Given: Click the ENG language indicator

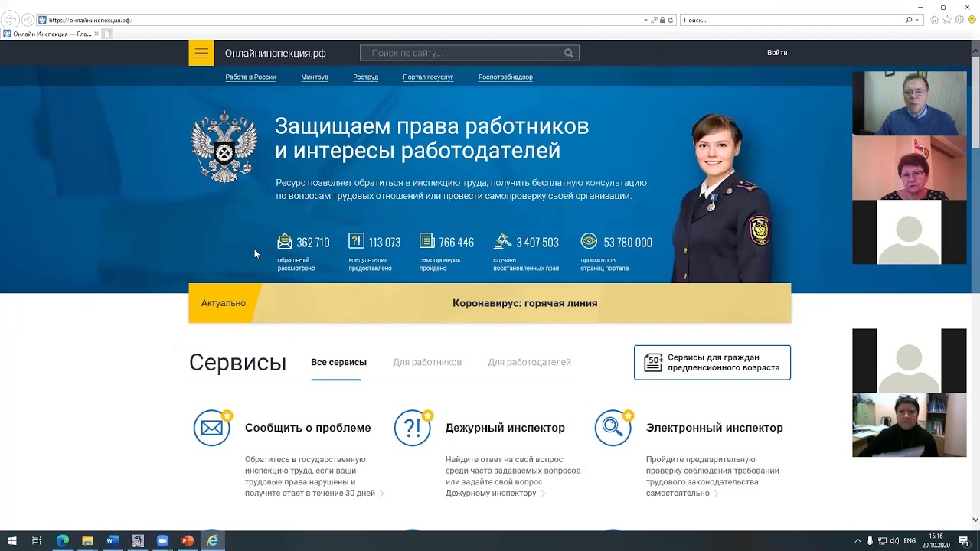Looking at the screenshot, I should (x=910, y=541).
